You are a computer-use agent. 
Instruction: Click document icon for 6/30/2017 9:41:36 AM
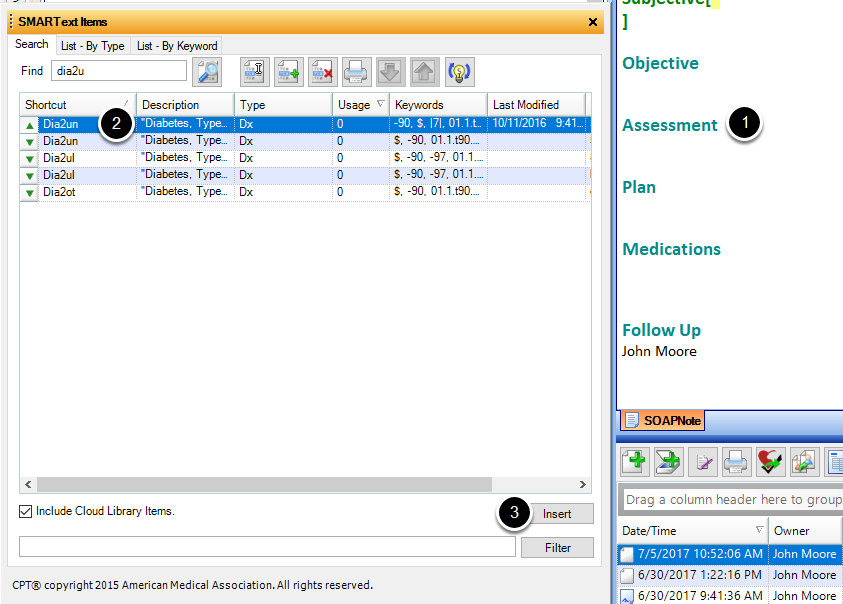click(x=627, y=596)
